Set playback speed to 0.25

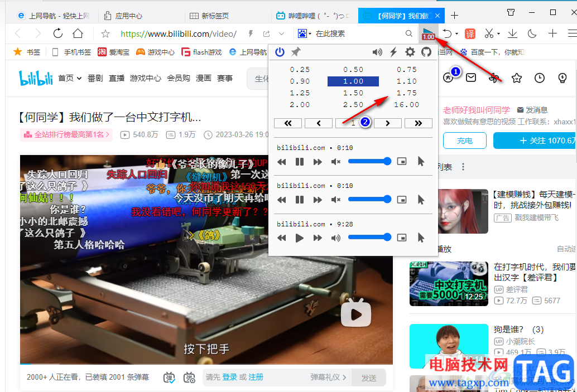(x=300, y=70)
